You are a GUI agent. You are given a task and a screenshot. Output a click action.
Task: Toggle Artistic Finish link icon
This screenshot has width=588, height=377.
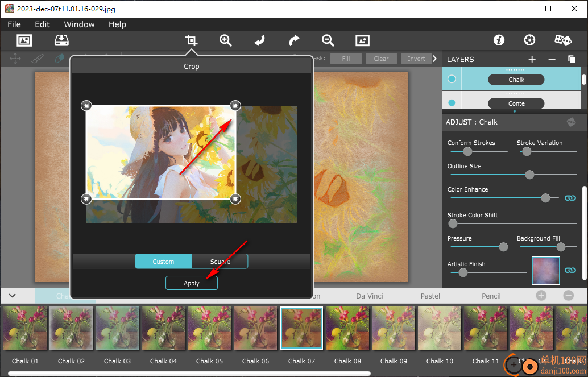pyautogui.click(x=570, y=270)
